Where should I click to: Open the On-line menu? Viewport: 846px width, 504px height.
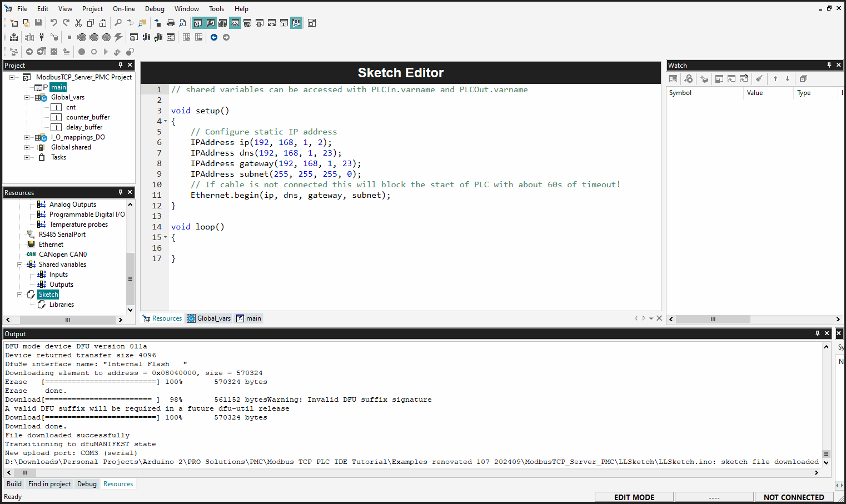tap(124, 9)
